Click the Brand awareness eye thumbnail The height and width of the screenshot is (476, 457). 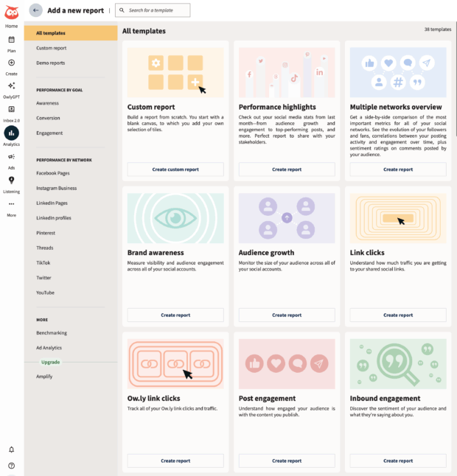[175, 218]
